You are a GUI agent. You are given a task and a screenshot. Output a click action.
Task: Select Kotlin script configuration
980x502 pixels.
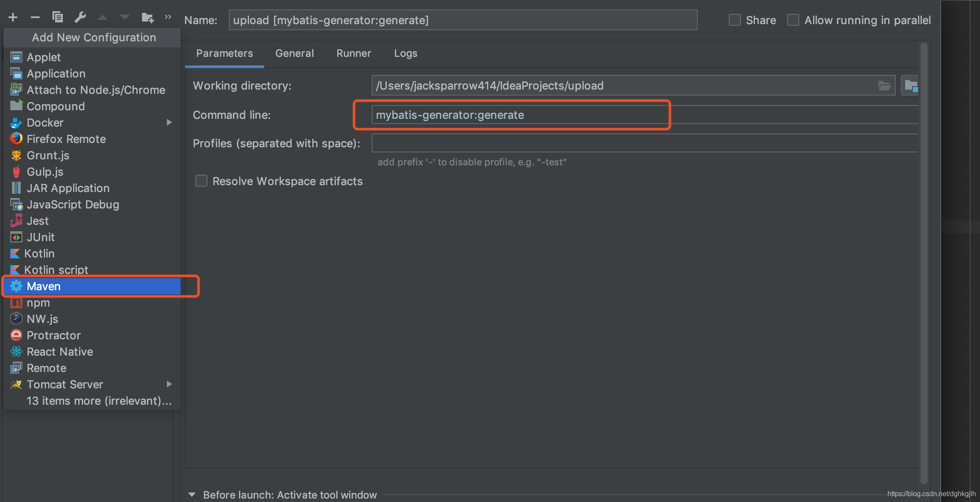click(91, 270)
